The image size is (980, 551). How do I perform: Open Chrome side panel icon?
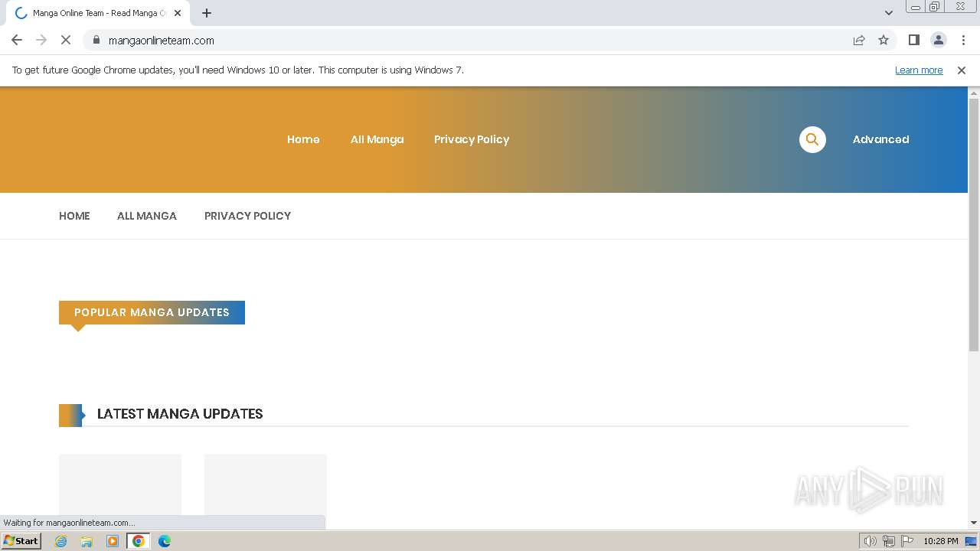pyautogui.click(x=914, y=40)
